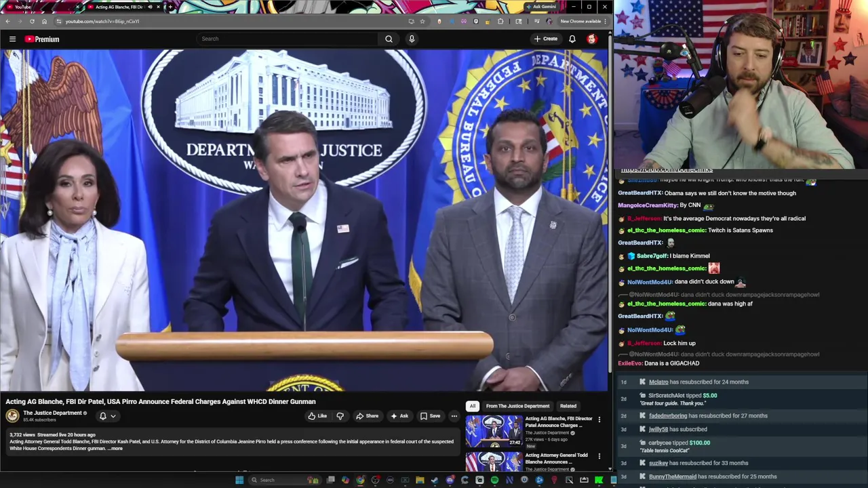Open the YouTube guide hamburger menu
This screenshot has width=868, height=488.
[12, 39]
